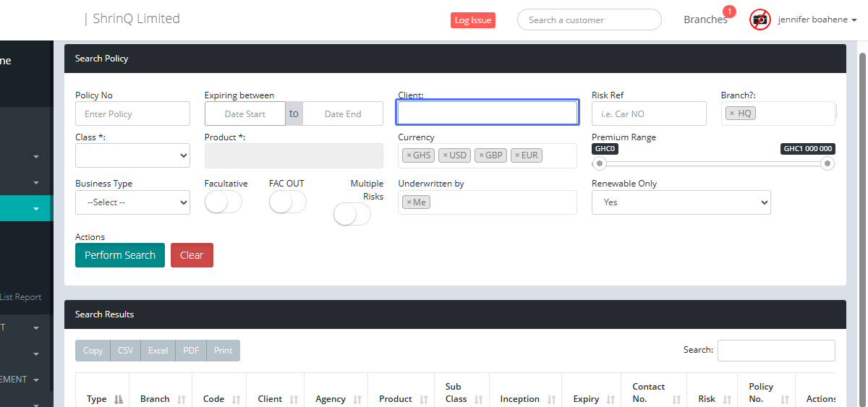868x407 pixels.
Task: Sort results by Type column
Action: click(x=119, y=399)
